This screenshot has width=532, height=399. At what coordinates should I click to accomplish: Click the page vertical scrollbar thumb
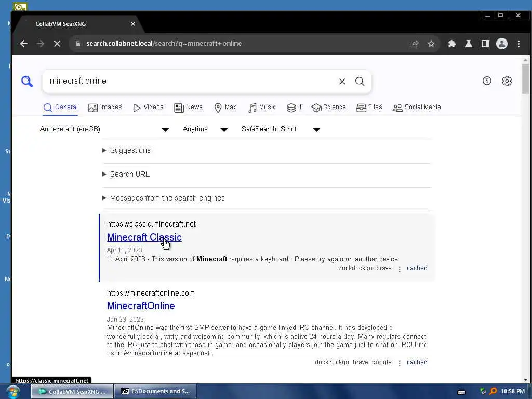[x=525, y=78]
